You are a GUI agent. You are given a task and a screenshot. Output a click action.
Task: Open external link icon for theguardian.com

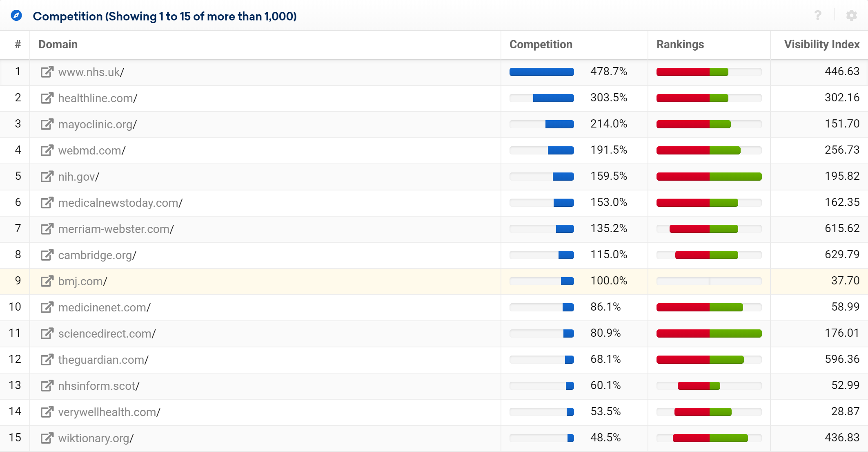pos(47,360)
